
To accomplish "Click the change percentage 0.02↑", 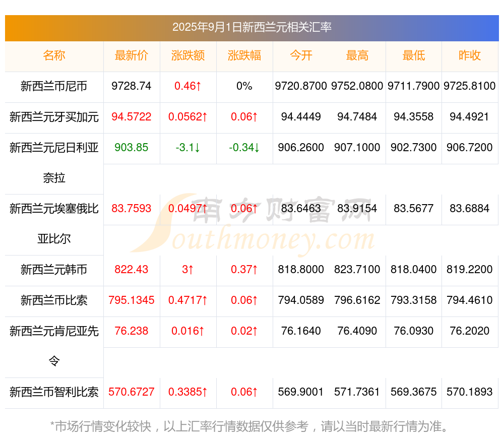I will click(x=244, y=331).
